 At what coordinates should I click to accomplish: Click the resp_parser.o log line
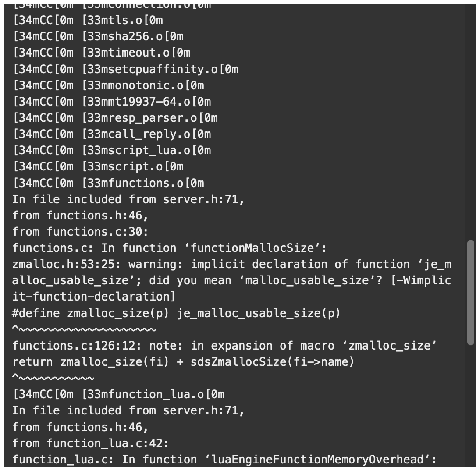(x=115, y=118)
